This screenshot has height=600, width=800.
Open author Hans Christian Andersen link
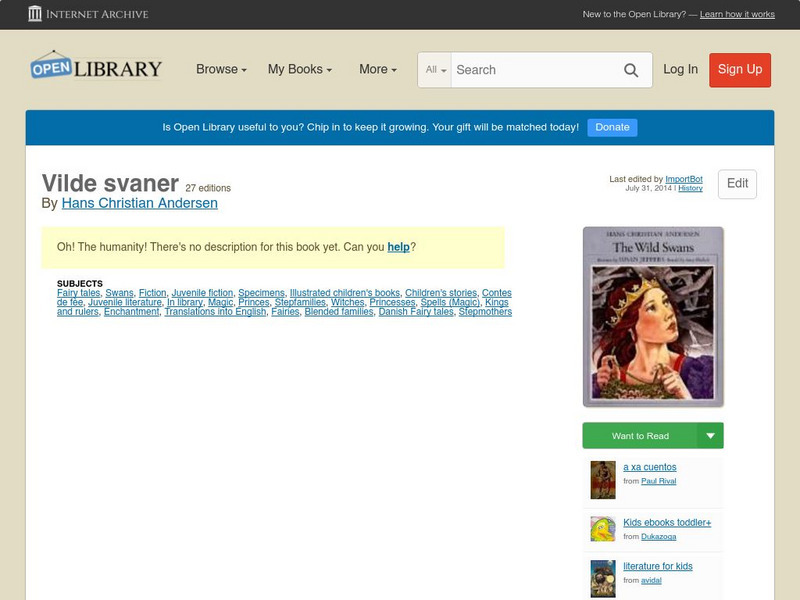(x=140, y=203)
